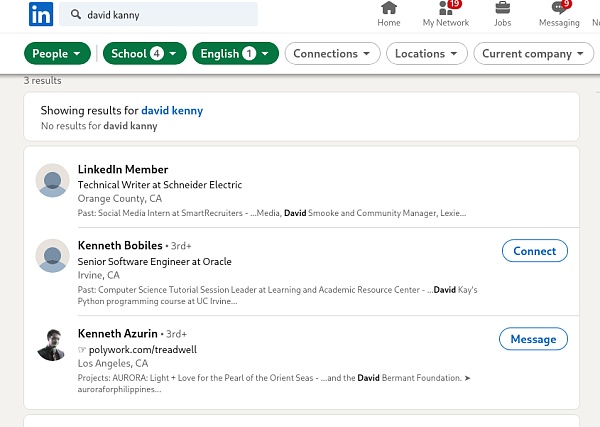The width and height of the screenshot is (600, 427).
Task: Click 'polywork.com/treadwell' headline text
Action: pyautogui.click(x=143, y=350)
